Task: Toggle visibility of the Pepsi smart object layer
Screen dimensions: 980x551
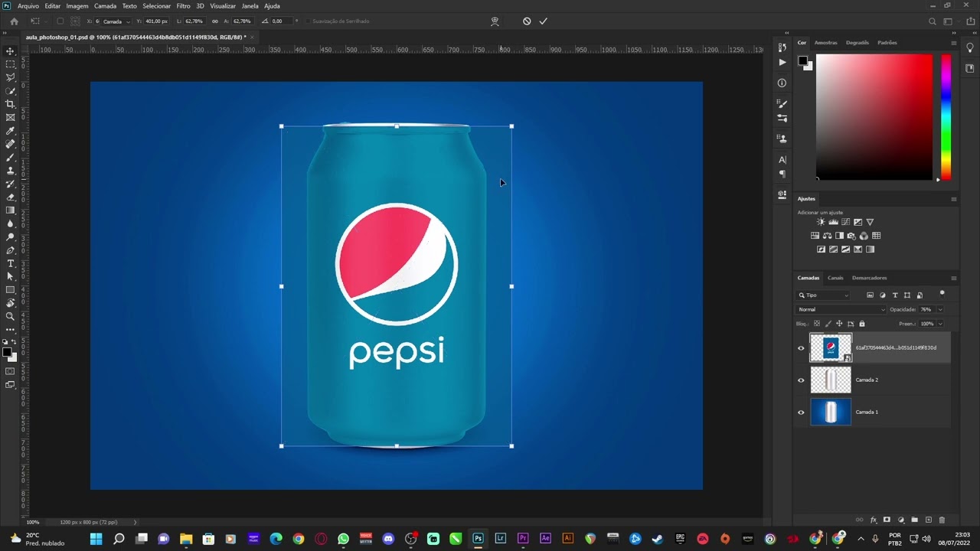Action: pos(801,348)
